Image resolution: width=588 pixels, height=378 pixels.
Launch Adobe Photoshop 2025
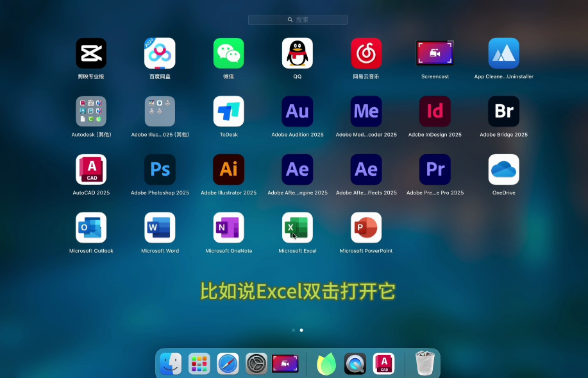point(160,169)
